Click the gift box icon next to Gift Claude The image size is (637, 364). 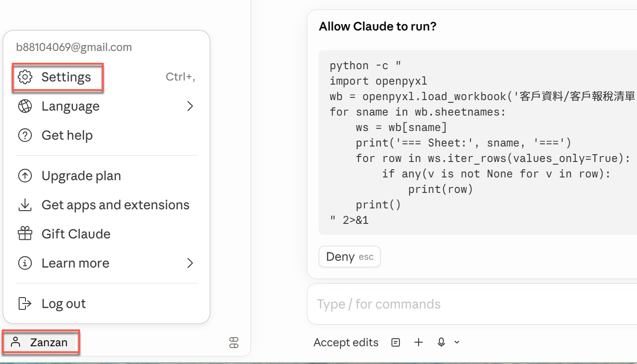pyautogui.click(x=25, y=234)
